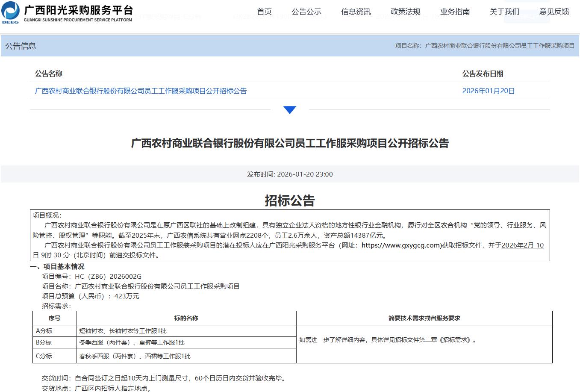The width and height of the screenshot is (580, 392).
Task: Click the 2026年01月20日 publish date
Action: tap(488, 91)
